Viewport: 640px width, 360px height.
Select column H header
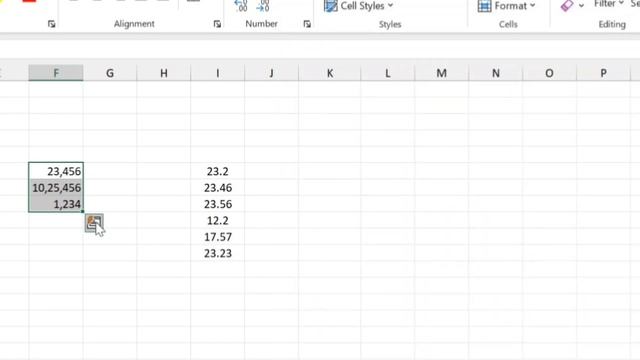tap(164, 73)
